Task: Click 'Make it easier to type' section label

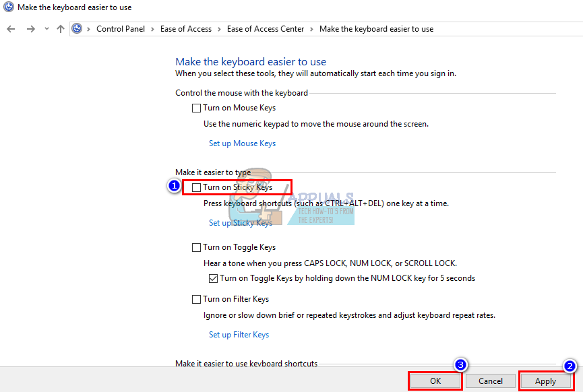Action: (213, 172)
